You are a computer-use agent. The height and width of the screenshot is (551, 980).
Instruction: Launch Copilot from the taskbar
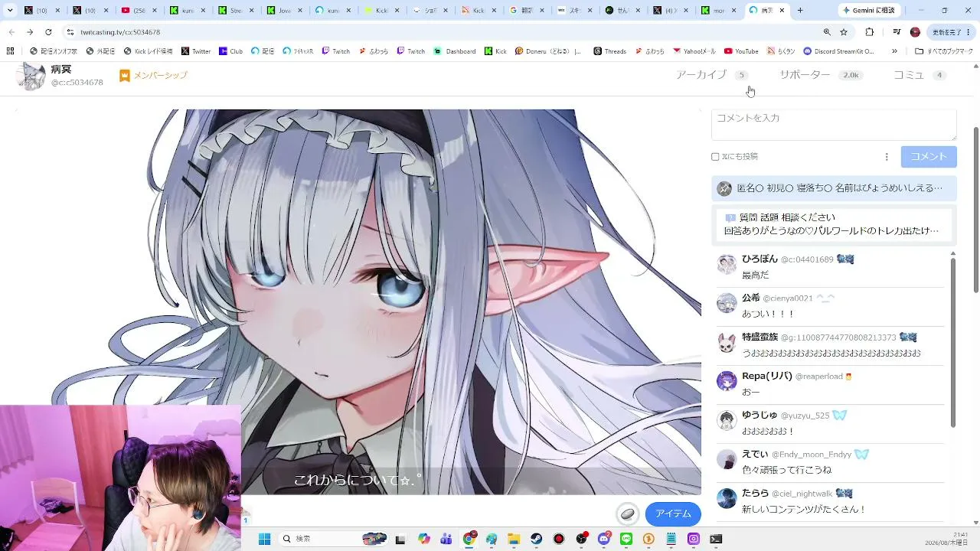tap(423, 539)
